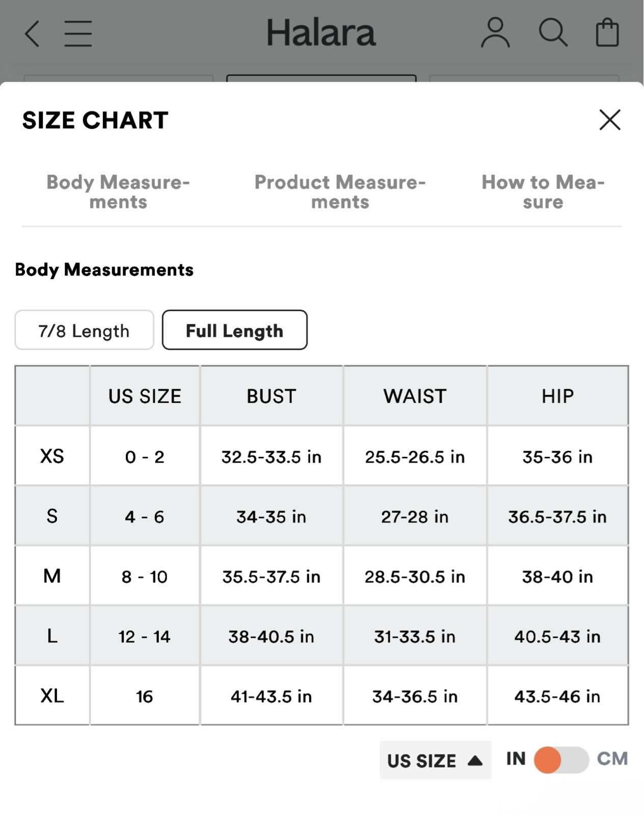Tap the CM unit label

click(x=612, y=759)
